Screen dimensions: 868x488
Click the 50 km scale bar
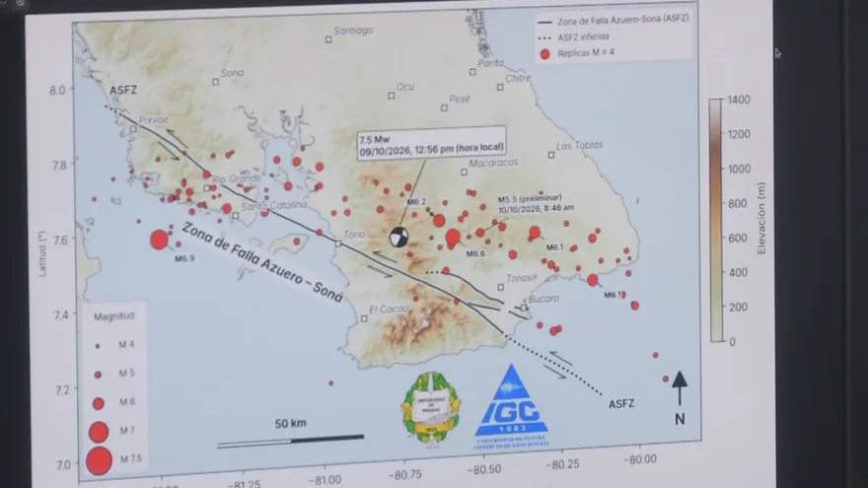[x=291, y=441]
